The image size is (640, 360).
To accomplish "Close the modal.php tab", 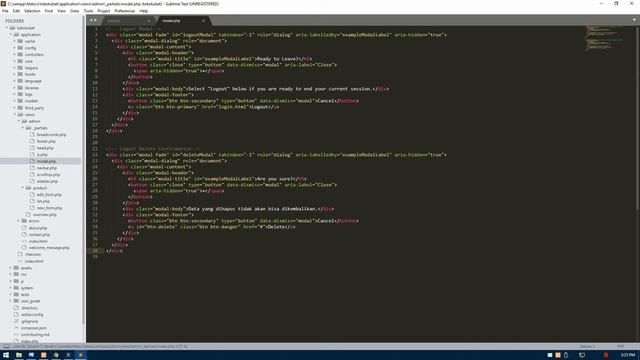I will [203, 21].
